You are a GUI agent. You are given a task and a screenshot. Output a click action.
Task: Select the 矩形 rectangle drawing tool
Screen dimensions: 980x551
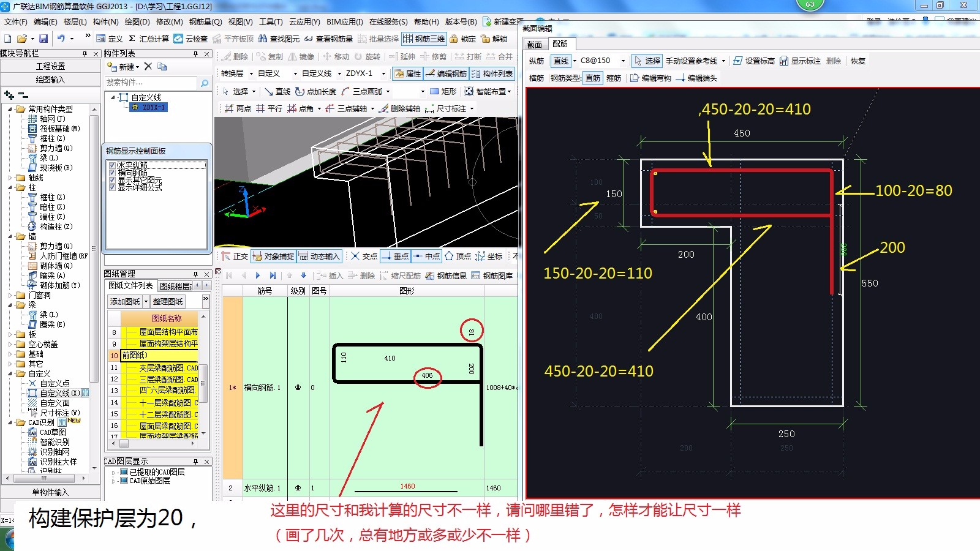tap(443, 91)
